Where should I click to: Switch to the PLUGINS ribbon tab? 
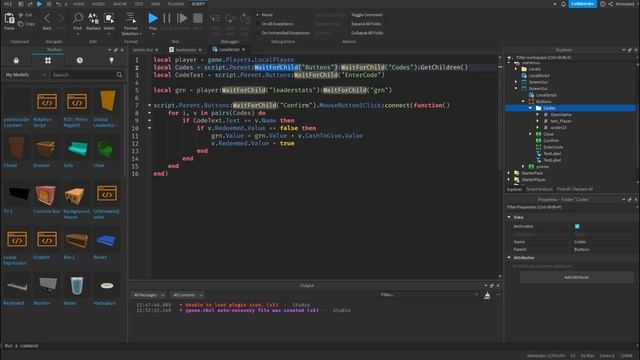tap(176, 4)
